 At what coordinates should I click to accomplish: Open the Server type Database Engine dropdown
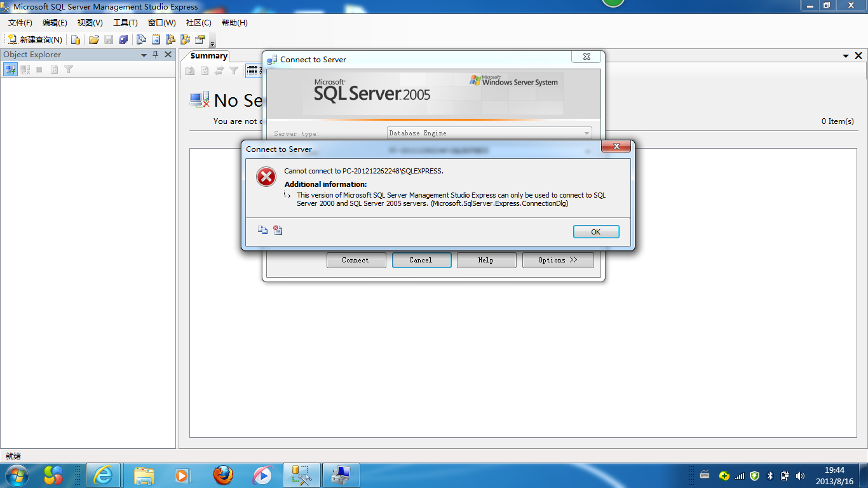489,133
